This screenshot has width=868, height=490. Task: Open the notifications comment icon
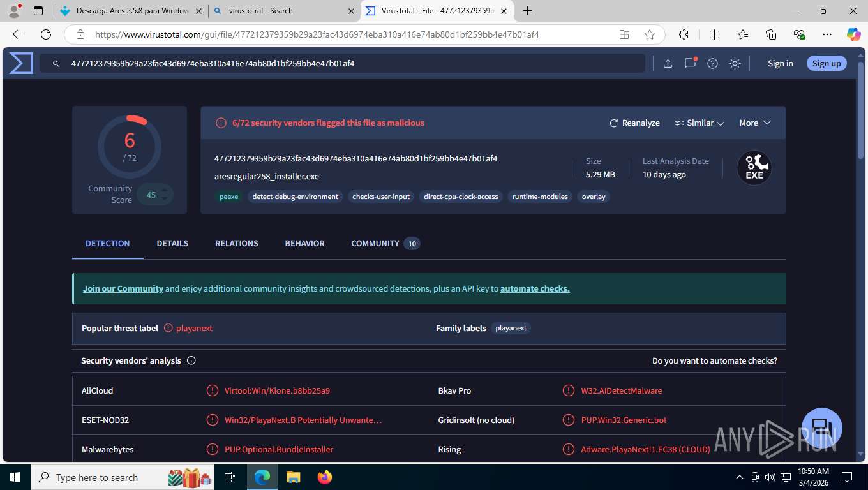(690, 63)
